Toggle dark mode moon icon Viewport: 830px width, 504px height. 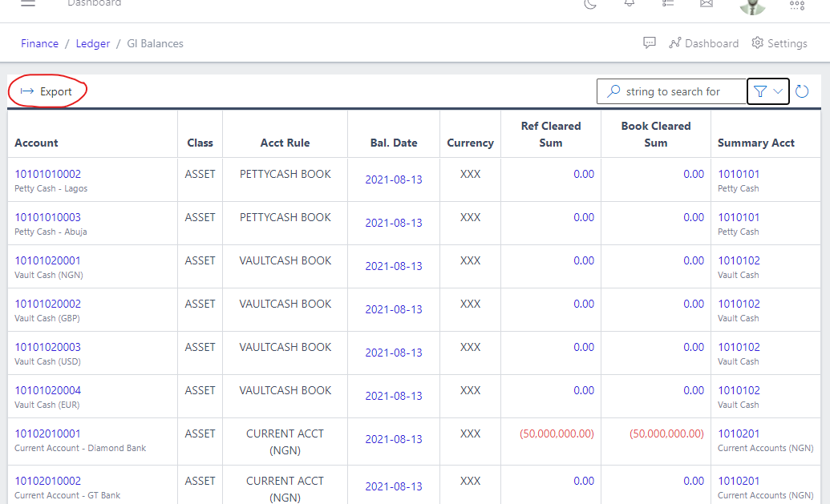590,4
